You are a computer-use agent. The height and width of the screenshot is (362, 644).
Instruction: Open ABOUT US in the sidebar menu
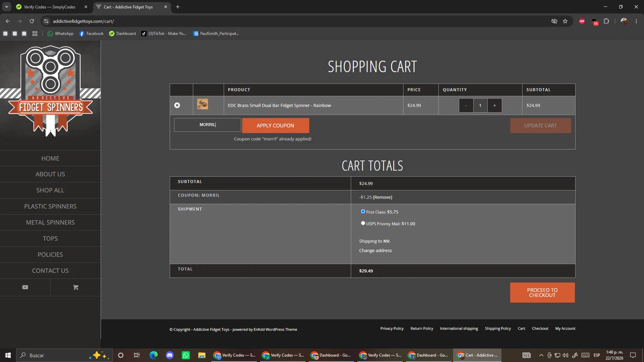[x=50, y=174]
